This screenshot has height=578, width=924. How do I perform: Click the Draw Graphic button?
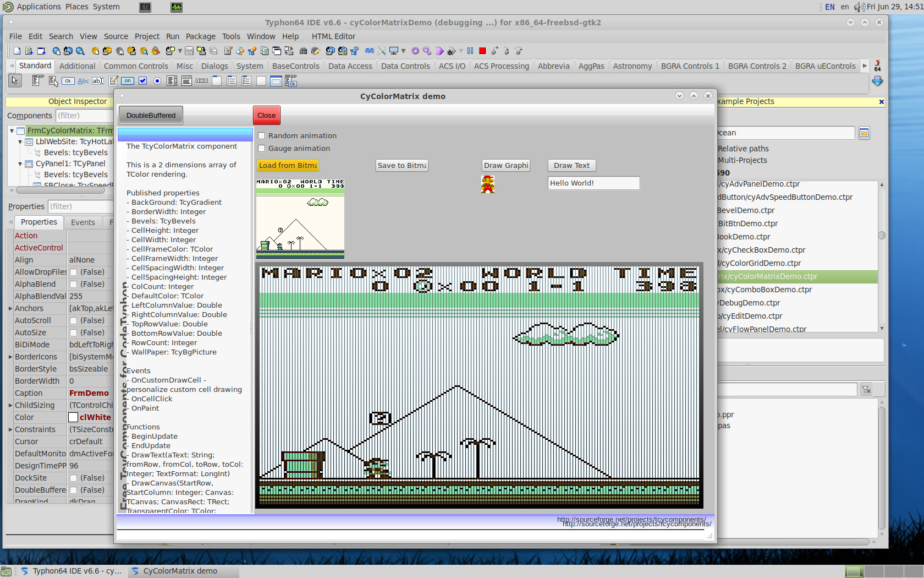click(506, 165)
